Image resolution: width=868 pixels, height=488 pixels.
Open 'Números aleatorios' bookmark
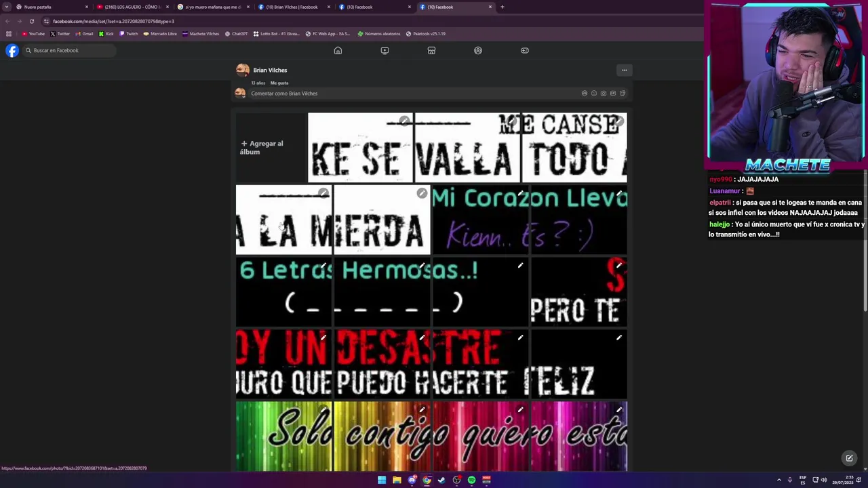click(379, 33)
